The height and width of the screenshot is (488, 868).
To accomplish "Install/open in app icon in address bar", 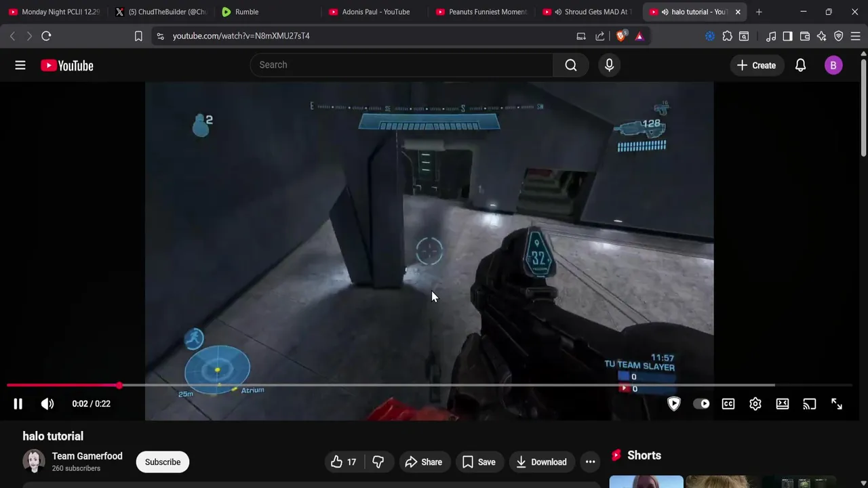I will pyautogui.click(x=581, y=36).
